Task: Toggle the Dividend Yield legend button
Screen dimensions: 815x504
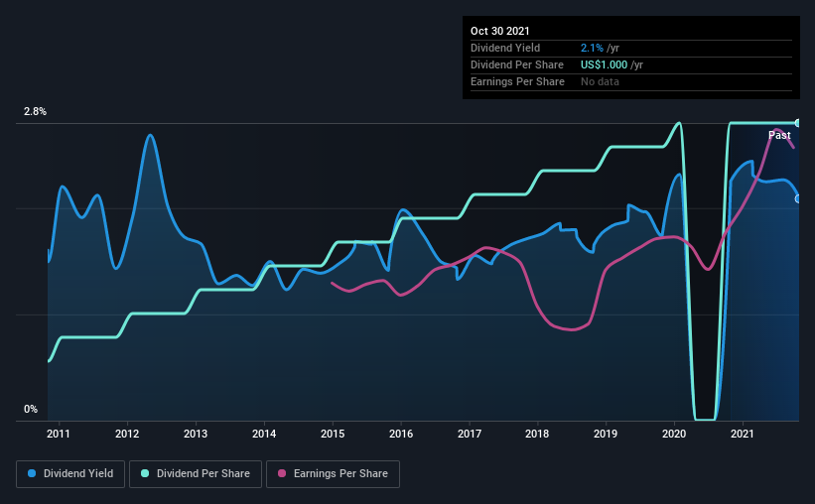Action: coord(70,474)
